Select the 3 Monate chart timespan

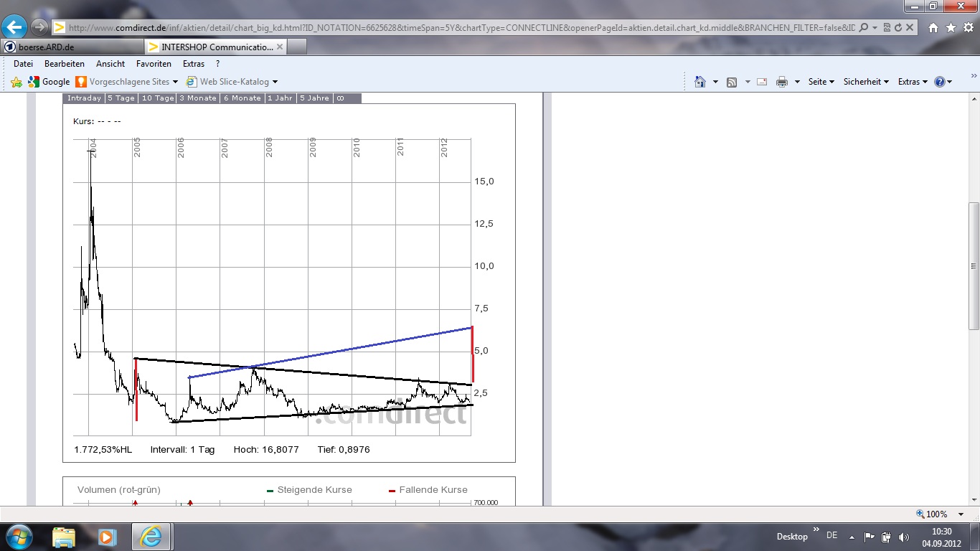click(x=197, y=98)
